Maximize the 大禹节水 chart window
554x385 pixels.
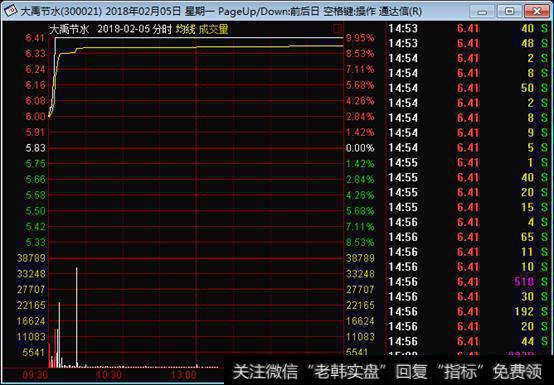pos(509,12)
